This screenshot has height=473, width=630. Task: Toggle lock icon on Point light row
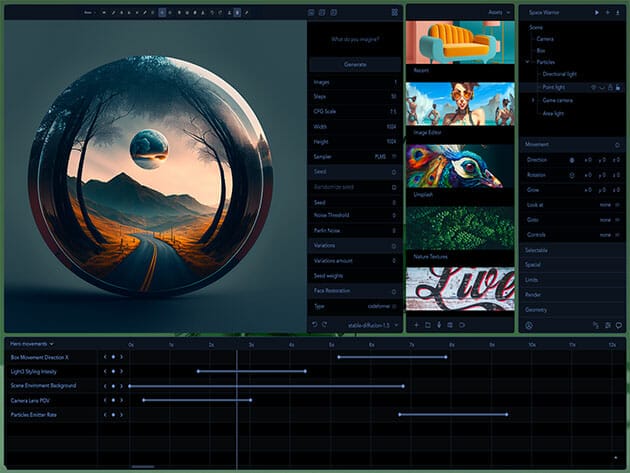coord(608,87)
